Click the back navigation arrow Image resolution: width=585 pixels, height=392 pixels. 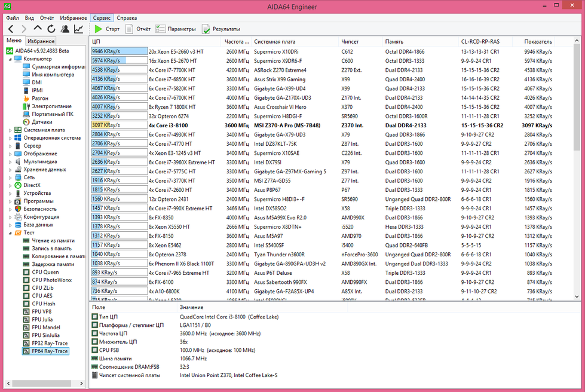click(x=11, y=29)
